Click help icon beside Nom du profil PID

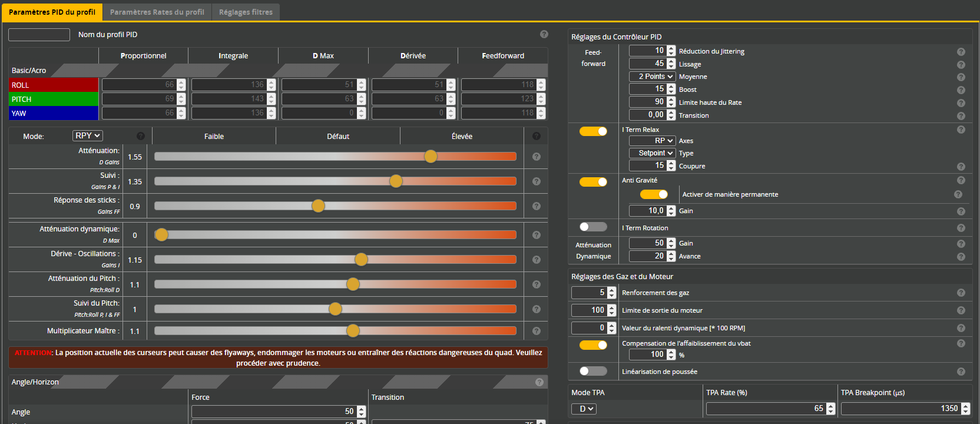[x=544, y=34]
